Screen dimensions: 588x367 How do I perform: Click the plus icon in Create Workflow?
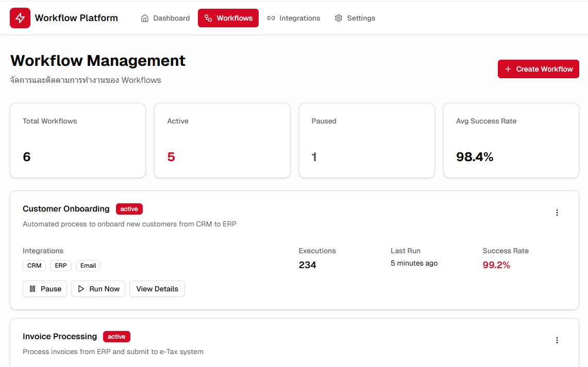[508, 69]
